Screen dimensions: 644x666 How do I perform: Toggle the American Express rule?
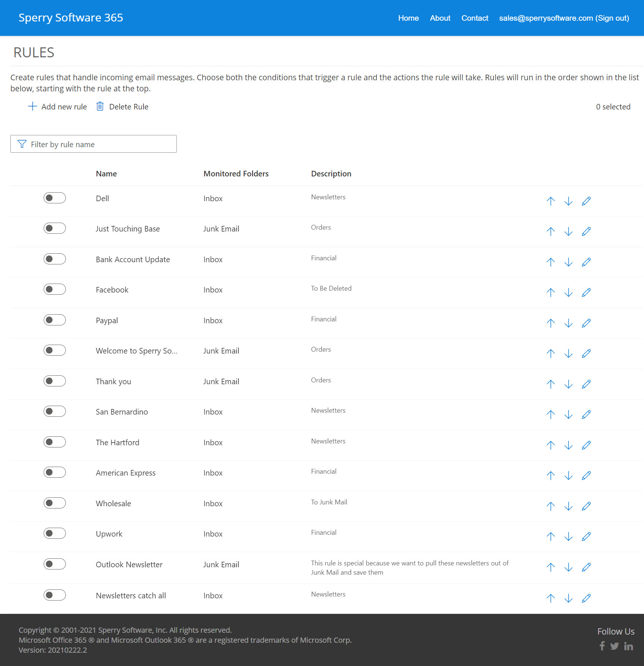(55, 472)
